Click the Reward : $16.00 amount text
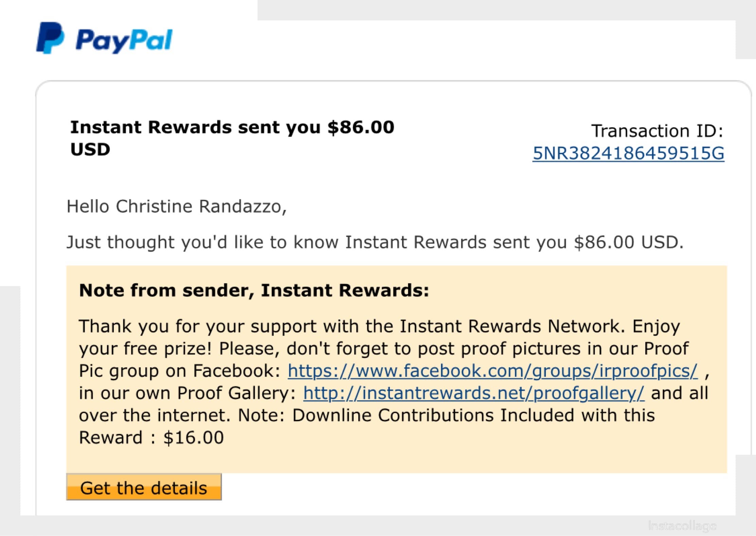Viewport: 756px width, 536px height. (x=151, y=437)
